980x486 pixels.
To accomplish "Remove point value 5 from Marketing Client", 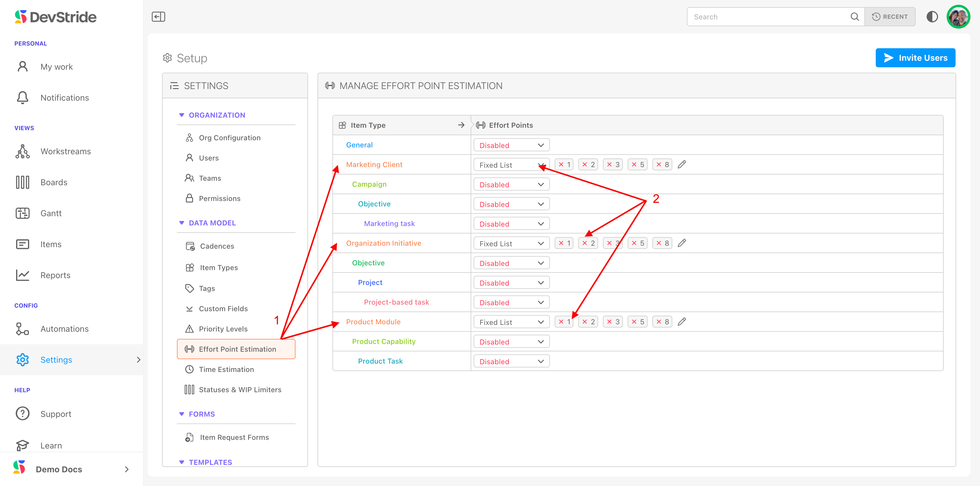I will click(634, 164).
